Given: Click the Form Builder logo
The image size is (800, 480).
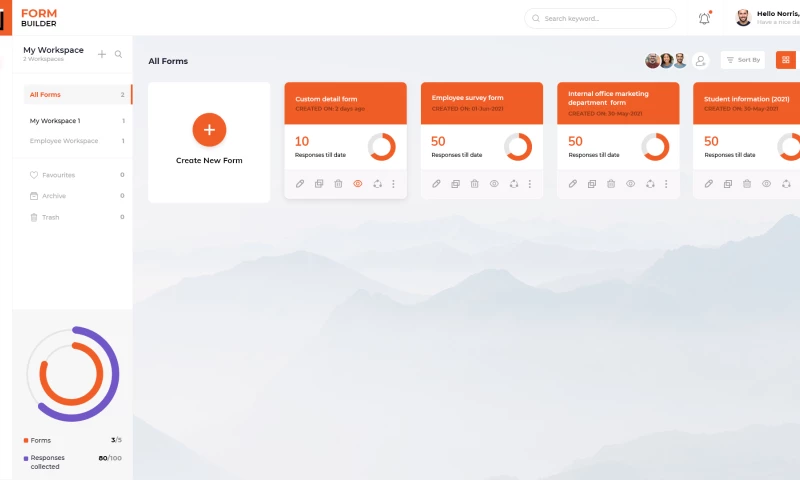Looking at the screenshot, I should point(39,18).
